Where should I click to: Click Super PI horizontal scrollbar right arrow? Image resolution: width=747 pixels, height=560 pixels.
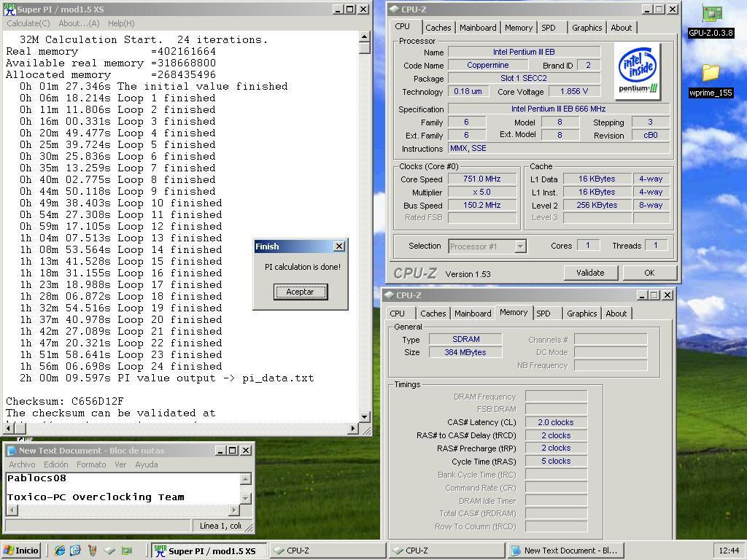pyautogui.click(x=352, y=428)
